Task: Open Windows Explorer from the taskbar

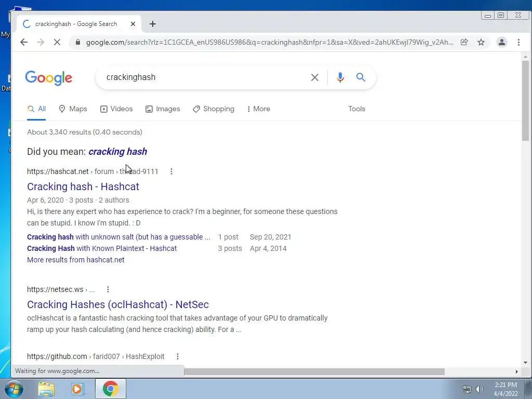Action: point(46,389)
